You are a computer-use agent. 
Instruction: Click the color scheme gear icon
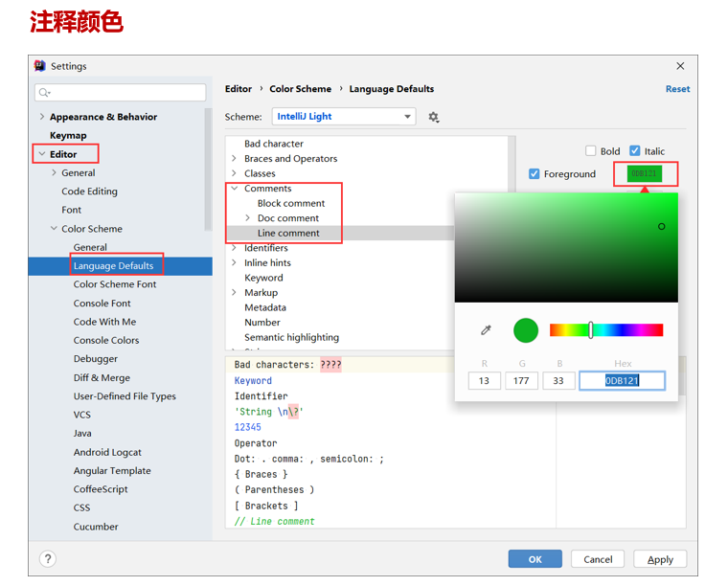(433, 117)
